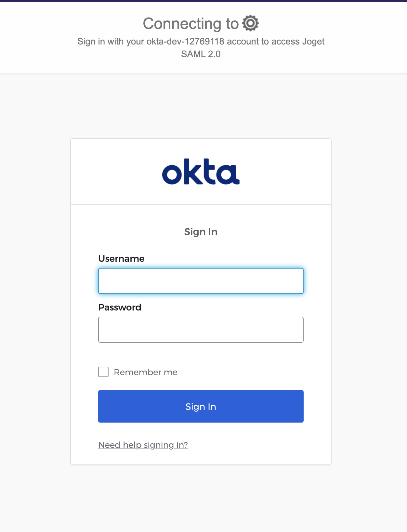This screenshot has height=532, width=407.
Task: Open the Need help signing in? link
Action: coord(143,445)
